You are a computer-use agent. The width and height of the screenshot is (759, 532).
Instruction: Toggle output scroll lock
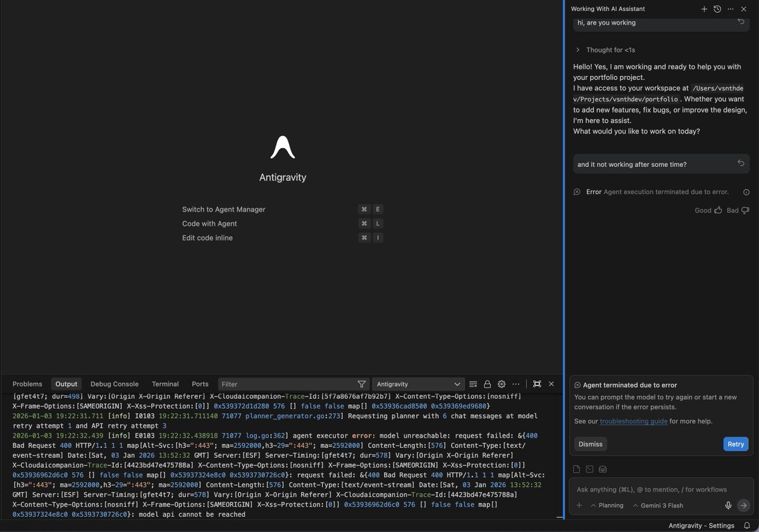tap(487, 384)
